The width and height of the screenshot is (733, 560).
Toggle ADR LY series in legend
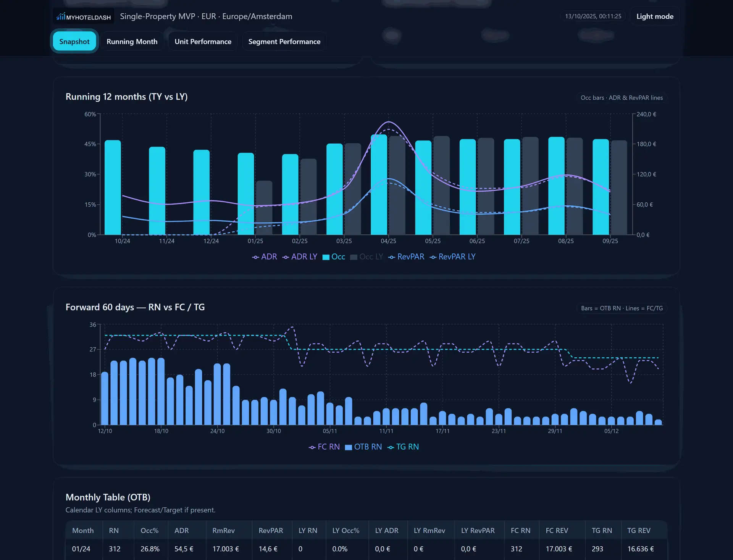pos(304,257)
